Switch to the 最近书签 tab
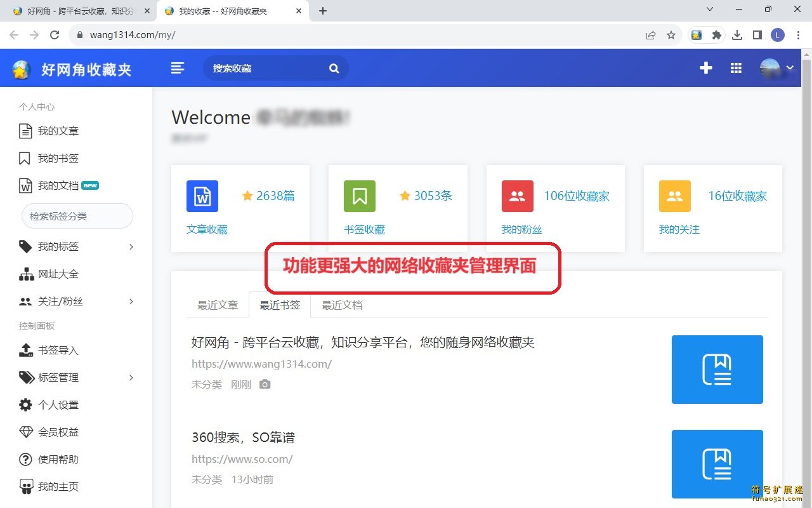This screenshot has height=508, width=812. 280,305
